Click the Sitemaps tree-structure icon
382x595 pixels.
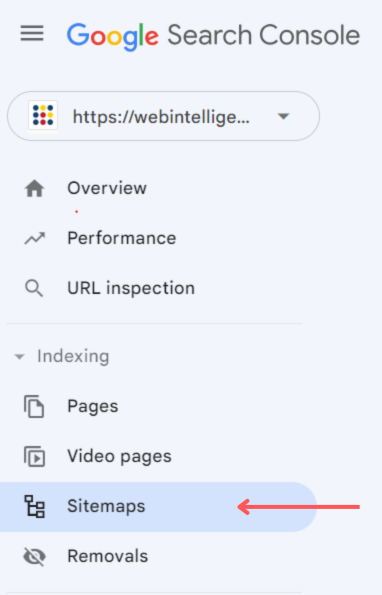click(35, 506)
